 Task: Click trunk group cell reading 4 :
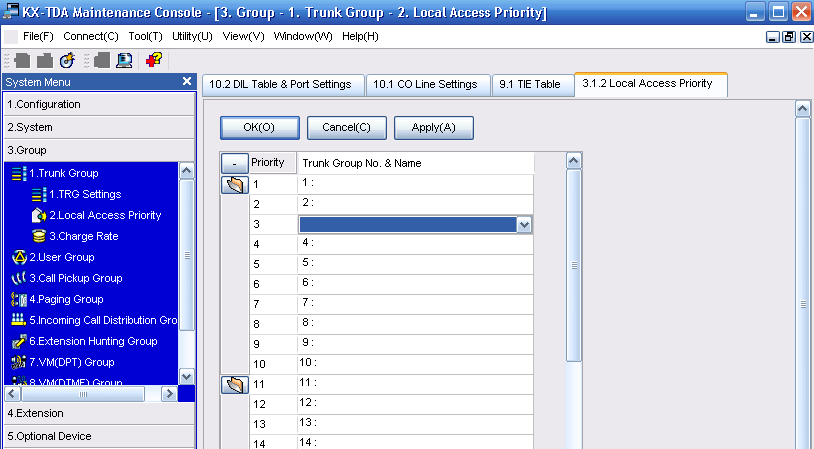click(x=416, y=244)
